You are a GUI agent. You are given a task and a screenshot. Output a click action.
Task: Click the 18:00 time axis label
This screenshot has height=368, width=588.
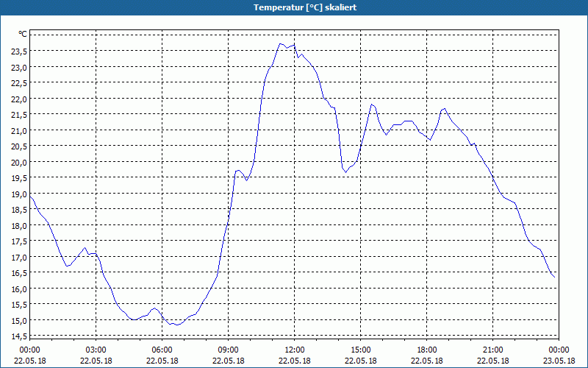tap(427, 350)
